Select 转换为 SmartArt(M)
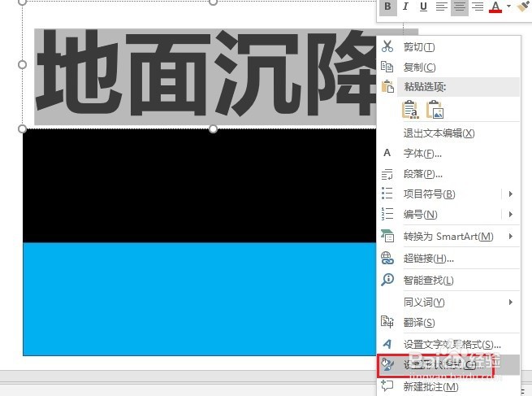The height and width of the screenshot is (396, 532). (448, 236)
